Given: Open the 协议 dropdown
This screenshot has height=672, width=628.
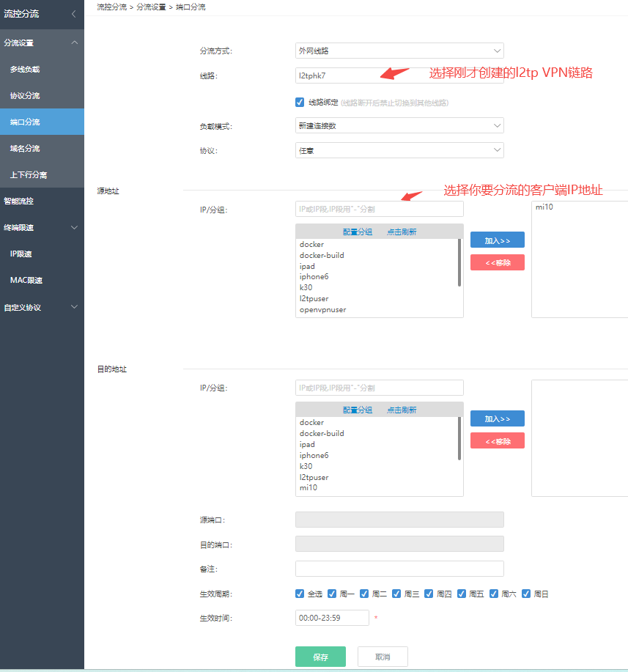Looking at the screenshot, I should (399, 150).
